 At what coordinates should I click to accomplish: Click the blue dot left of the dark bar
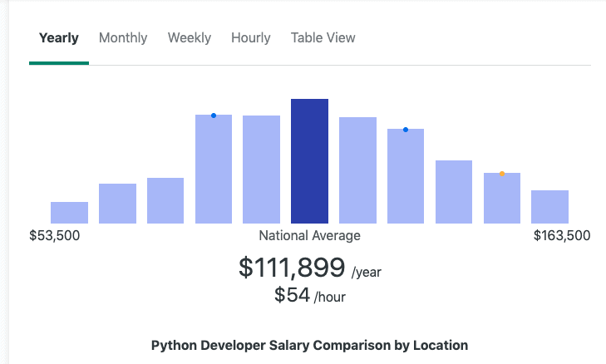[x=214, y=116]
